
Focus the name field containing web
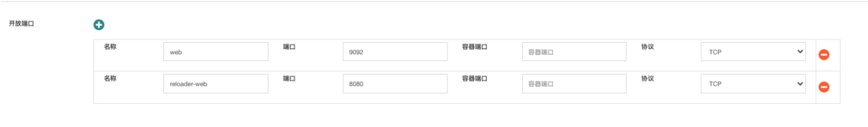pos(216,52)
